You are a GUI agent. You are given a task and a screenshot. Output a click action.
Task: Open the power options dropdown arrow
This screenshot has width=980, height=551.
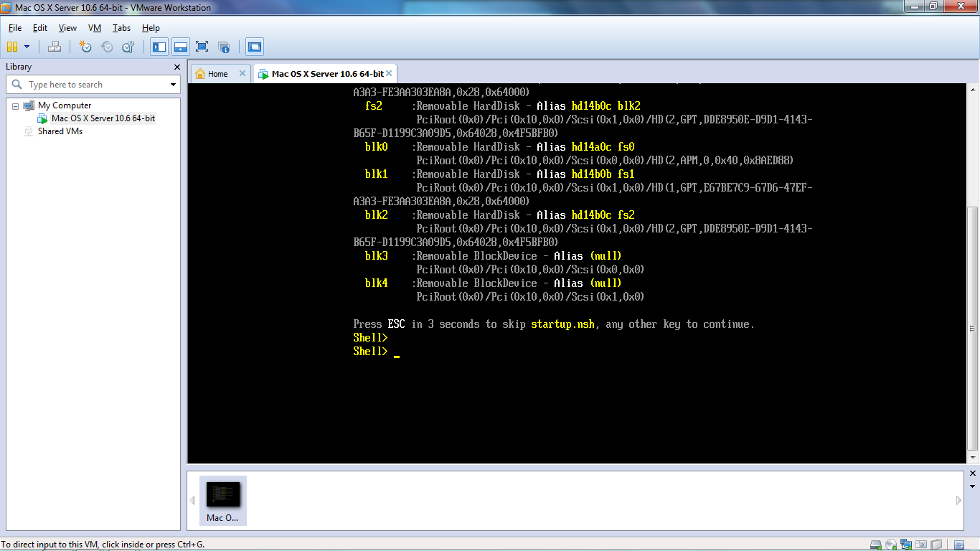(x=27, y=47)
